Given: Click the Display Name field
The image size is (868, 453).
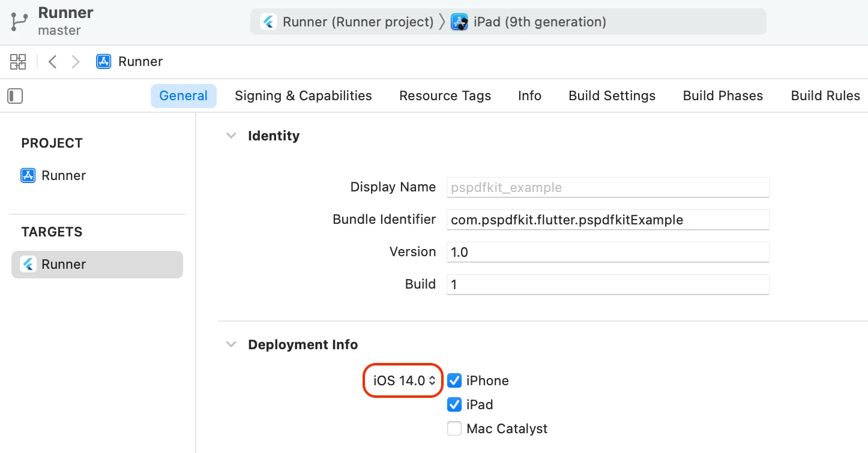Looking at the screenshot, I should 607,187.
